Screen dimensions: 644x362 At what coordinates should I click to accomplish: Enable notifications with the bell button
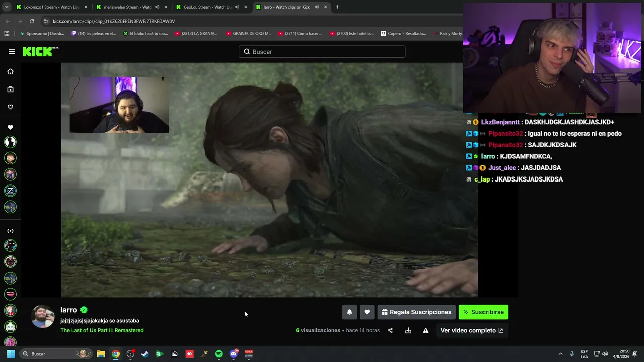coord(349,312)
